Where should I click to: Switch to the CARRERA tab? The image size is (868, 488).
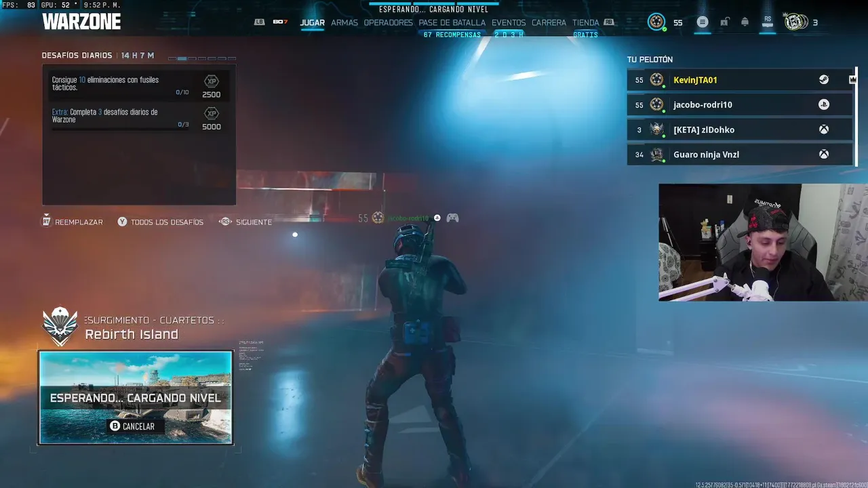[x=549, y=22]
